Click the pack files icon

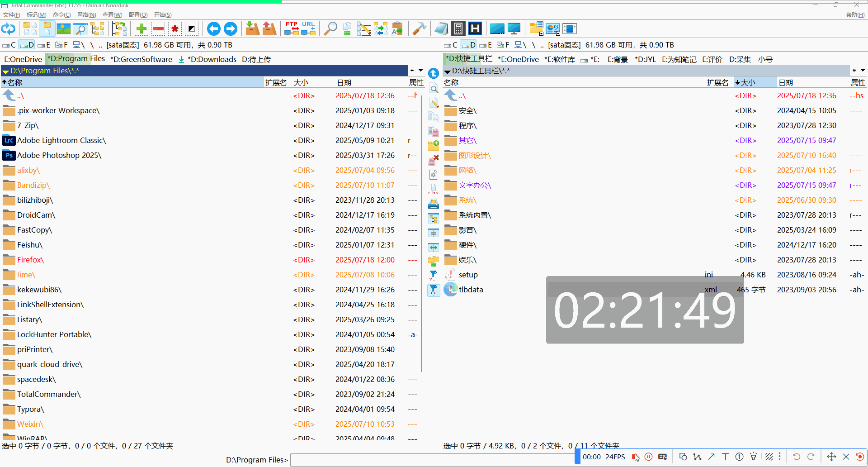coord(252,29)
